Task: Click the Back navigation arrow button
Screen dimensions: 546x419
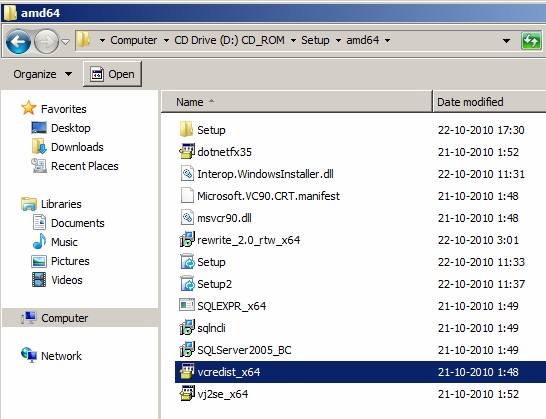Action: click(18, 41)
